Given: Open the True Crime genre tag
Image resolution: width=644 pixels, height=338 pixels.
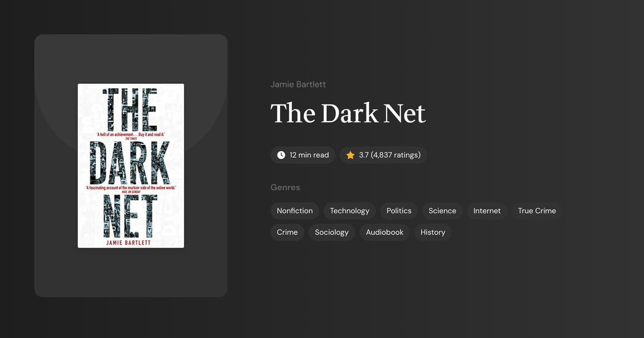Looking at the screenshot, I should tap(537, 211).
